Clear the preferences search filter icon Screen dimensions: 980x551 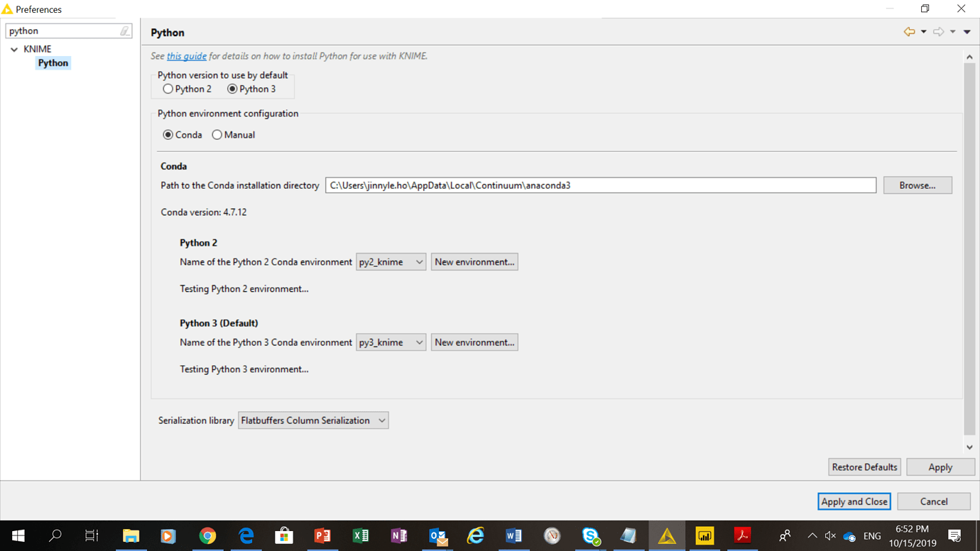(125, 31)
